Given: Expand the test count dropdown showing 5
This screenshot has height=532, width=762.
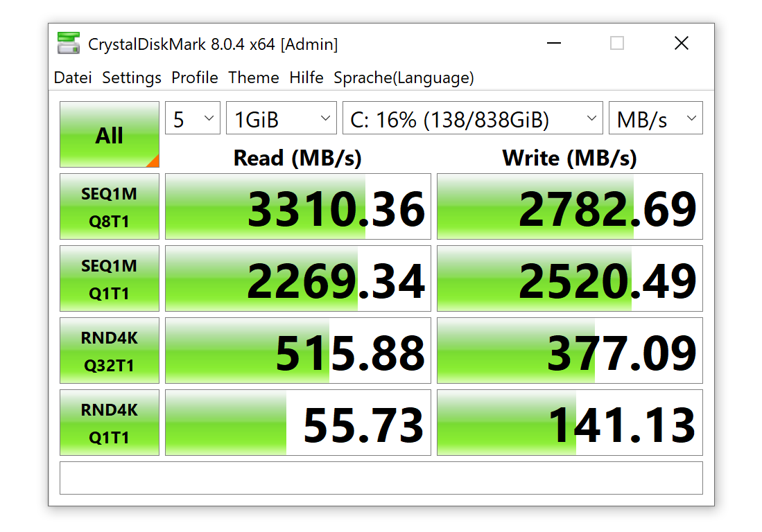Looking at the screenshot, I should click(x=193, y=118).
